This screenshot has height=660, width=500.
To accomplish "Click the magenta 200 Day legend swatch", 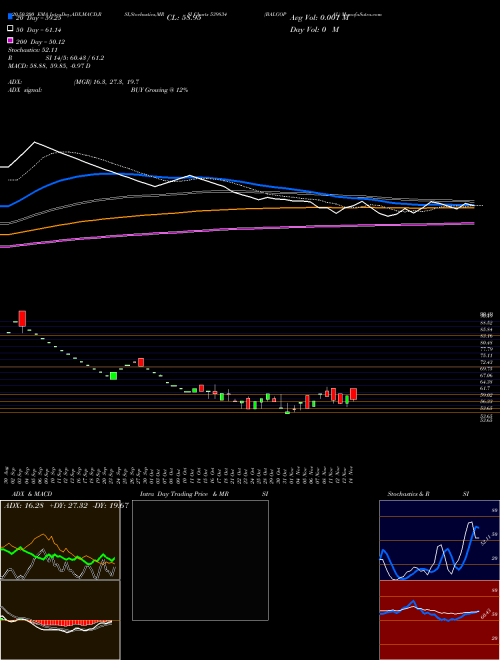I will 10,41.
